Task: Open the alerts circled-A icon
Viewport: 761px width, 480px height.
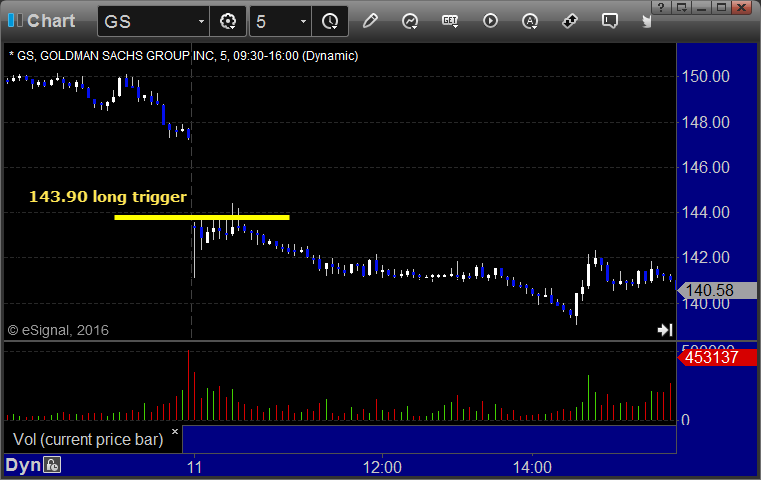Action: click(x=530, y=21)
